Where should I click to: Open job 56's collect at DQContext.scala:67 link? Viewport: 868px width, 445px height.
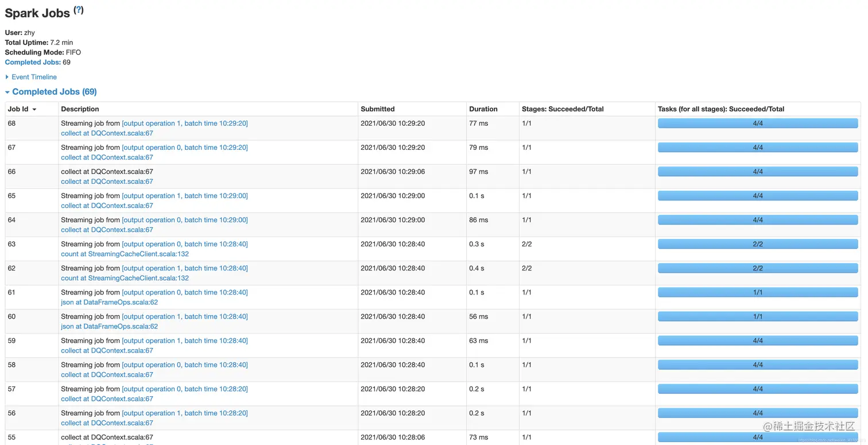(107, 423)
